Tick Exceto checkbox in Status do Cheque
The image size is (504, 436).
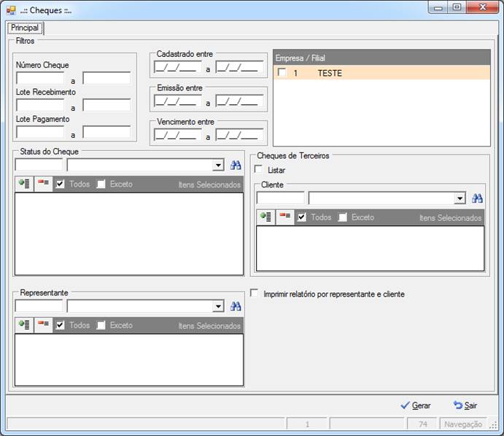click(x=101, y=184)
